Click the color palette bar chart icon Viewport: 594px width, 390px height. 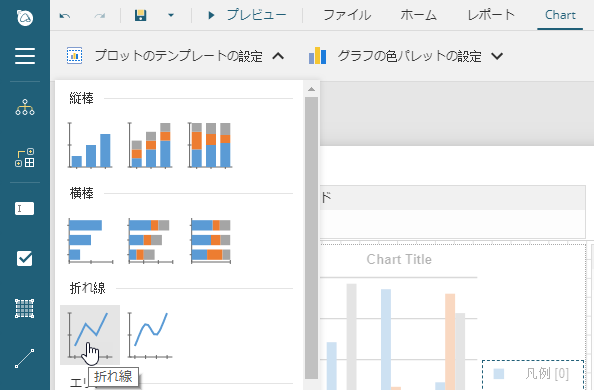click(317, 56)
